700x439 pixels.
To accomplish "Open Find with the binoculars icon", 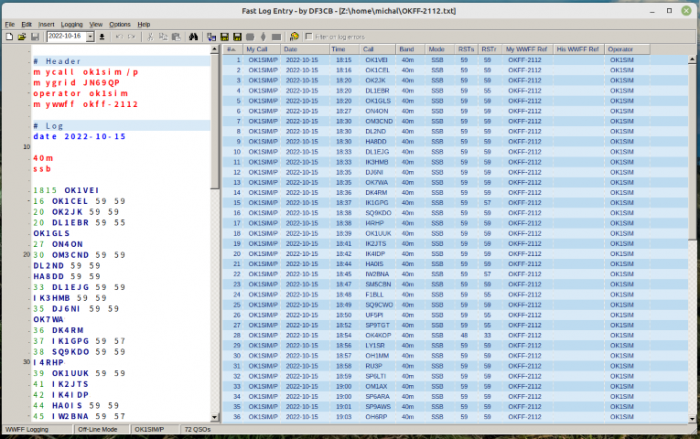I will pos(193,37).
